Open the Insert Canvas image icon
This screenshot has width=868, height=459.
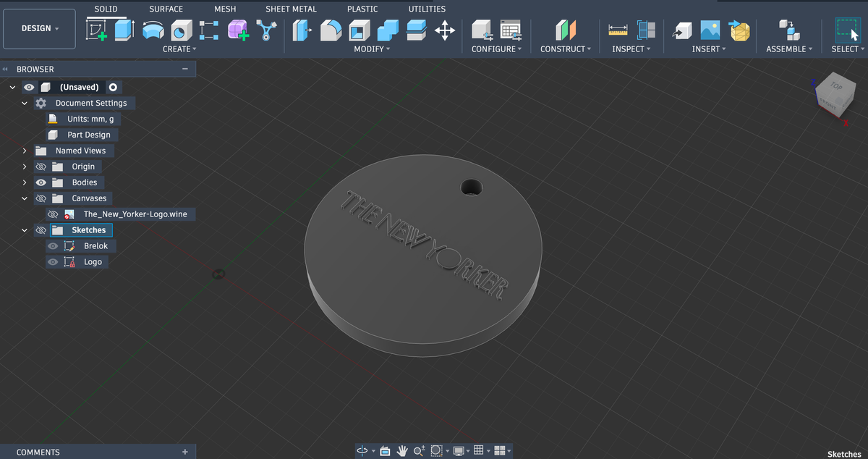tap(710, 30)
